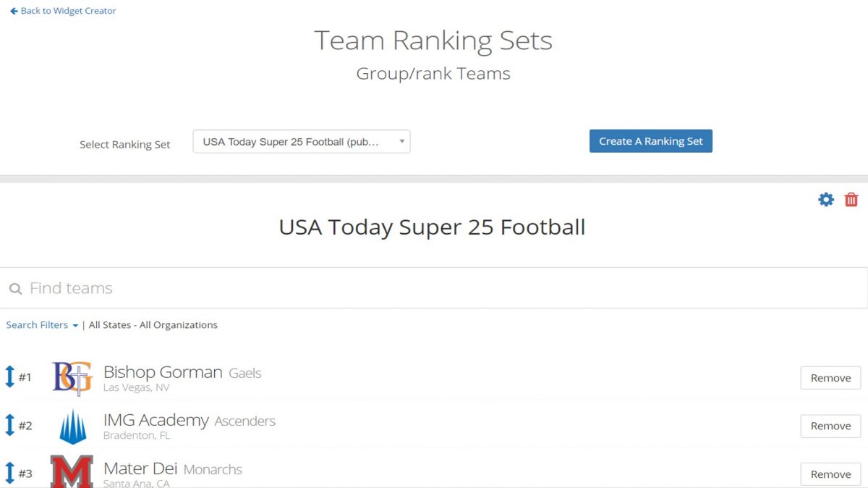Click the reorder arrows beside rank #1
The width and height of the screenshot is (868, 488).
pos(10,377)
